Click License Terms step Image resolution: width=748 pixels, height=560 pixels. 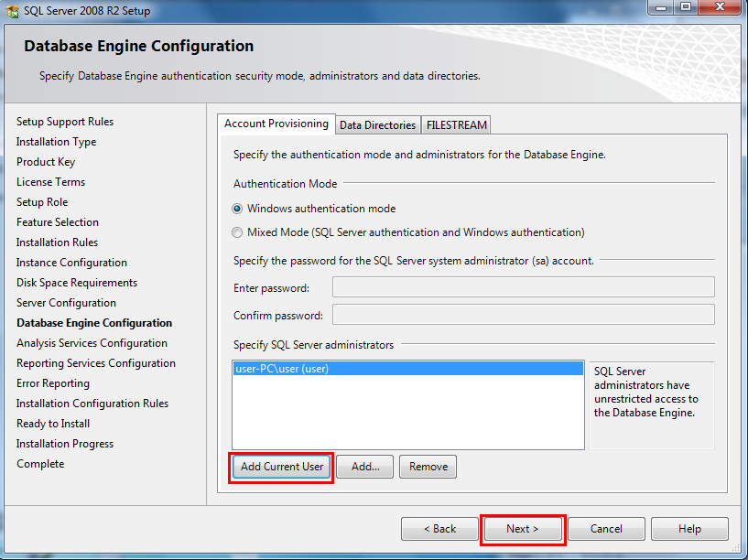[50, 182]
